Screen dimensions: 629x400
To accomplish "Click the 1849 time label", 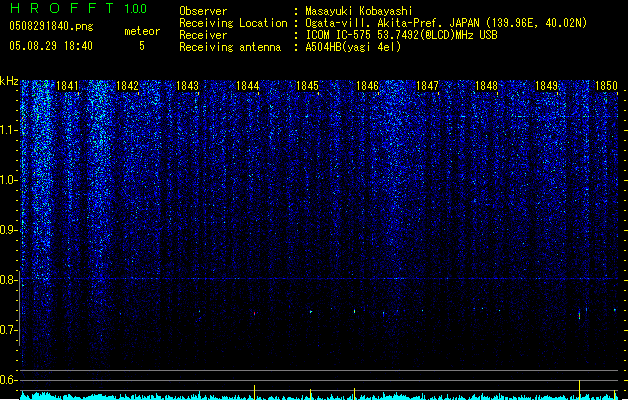I will click(546, 86).
